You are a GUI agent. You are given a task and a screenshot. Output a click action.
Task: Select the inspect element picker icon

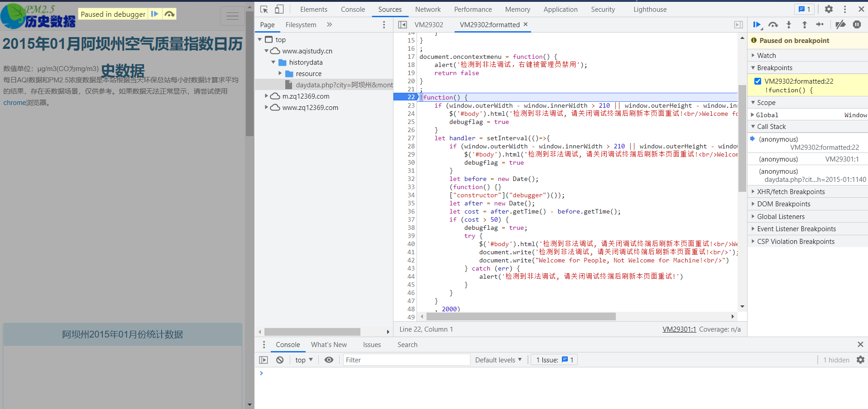pyautogui.click(x=264, y=10)
